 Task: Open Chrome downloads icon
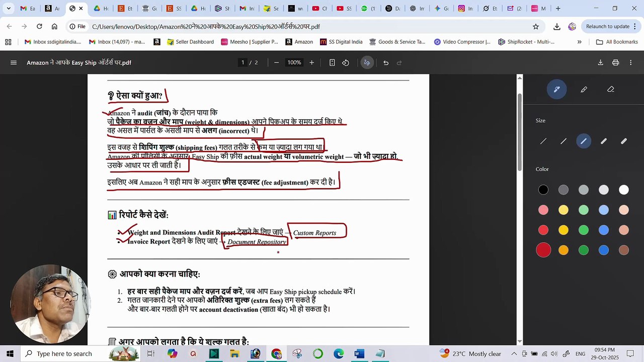click(x=556, y=27)
